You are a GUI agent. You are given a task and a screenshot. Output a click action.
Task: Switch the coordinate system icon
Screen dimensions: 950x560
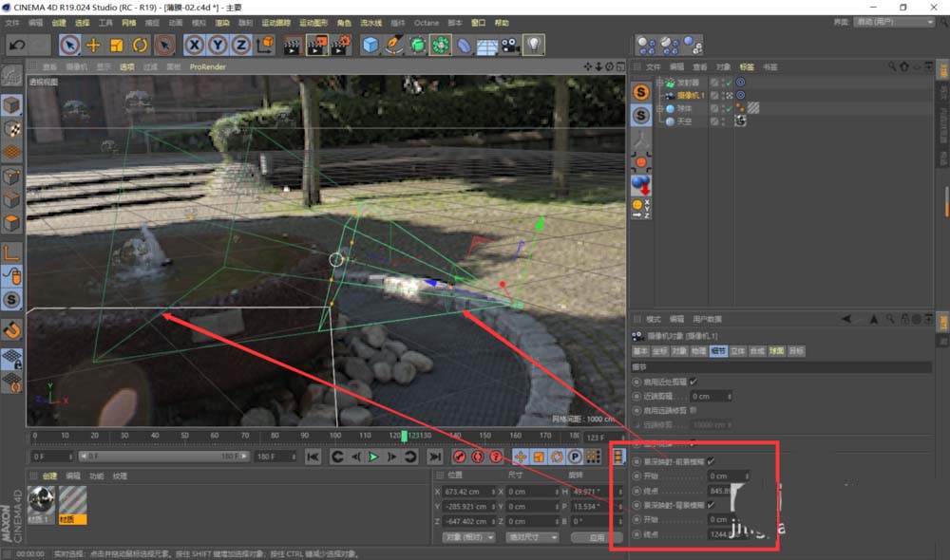[265, 45]
